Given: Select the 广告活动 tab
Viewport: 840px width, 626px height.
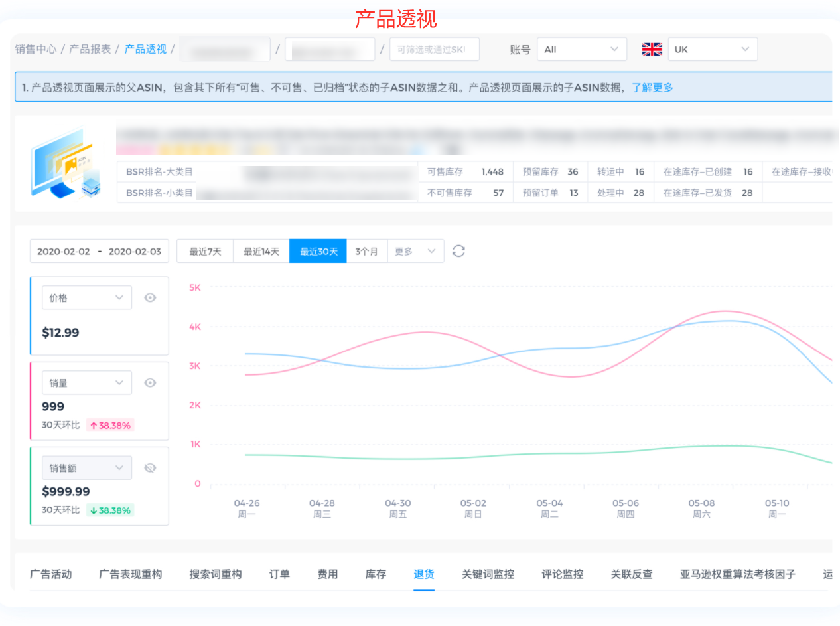Looking at the screenshot, I should (50, 574).
